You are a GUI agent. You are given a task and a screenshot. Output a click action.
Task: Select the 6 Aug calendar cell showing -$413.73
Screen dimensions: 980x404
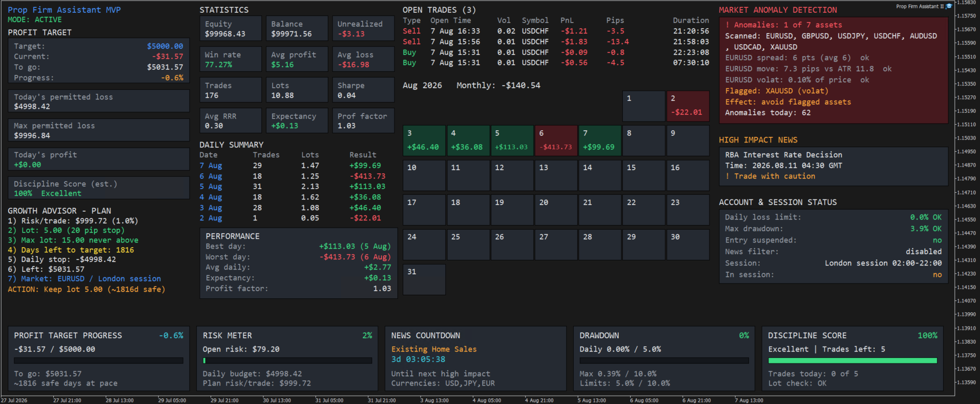556,140
